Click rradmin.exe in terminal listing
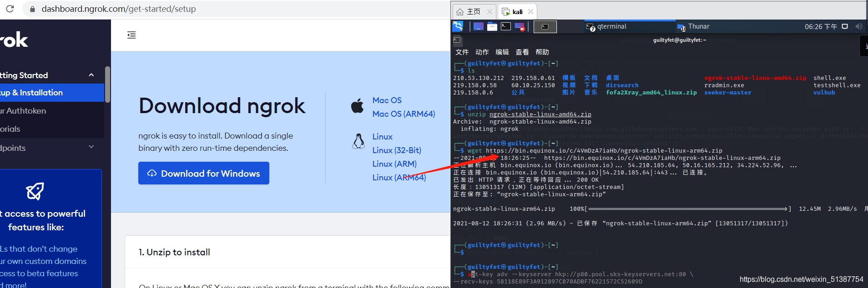868x288 pixels. tap(724, 85)
